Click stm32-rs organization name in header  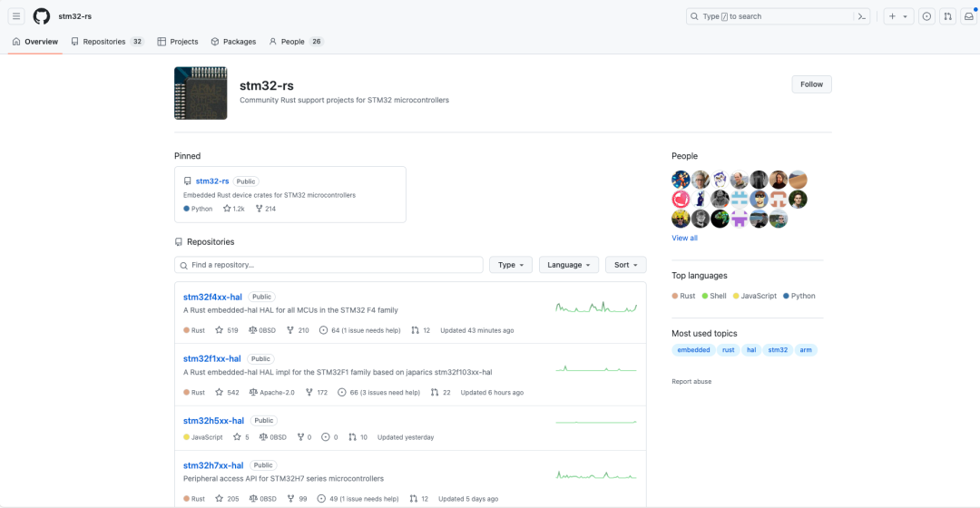pyautogui.click(x=75, y=16)
